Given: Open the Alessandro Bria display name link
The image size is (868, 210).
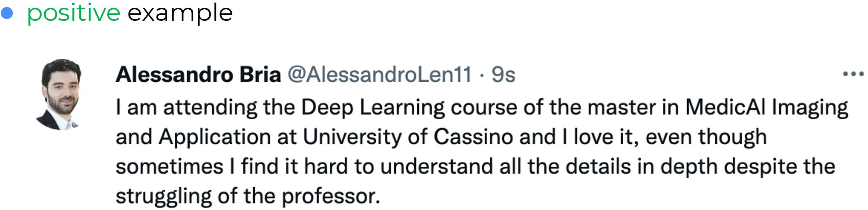Looking at the screenshot, I should [x=198, y=75].
